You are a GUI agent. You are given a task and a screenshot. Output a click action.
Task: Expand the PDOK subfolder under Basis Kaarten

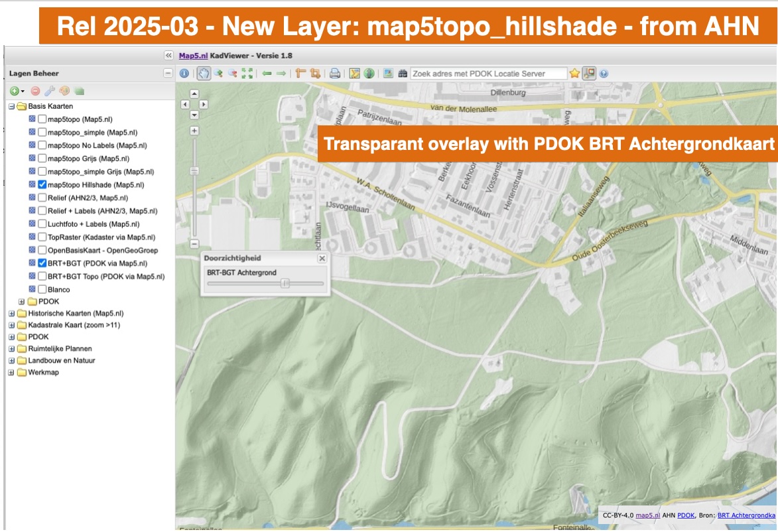pyautogui.click(x=21, y=301)
